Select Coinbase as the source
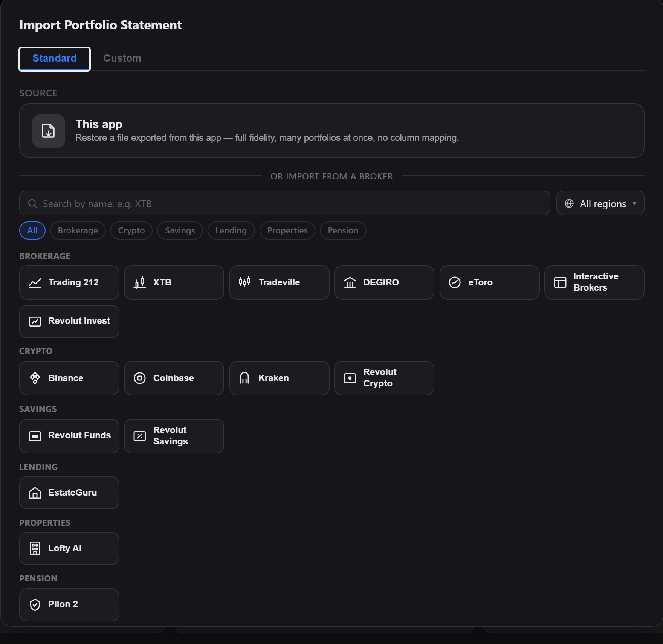This screenshot has width=663, height=644. (174, 378)
